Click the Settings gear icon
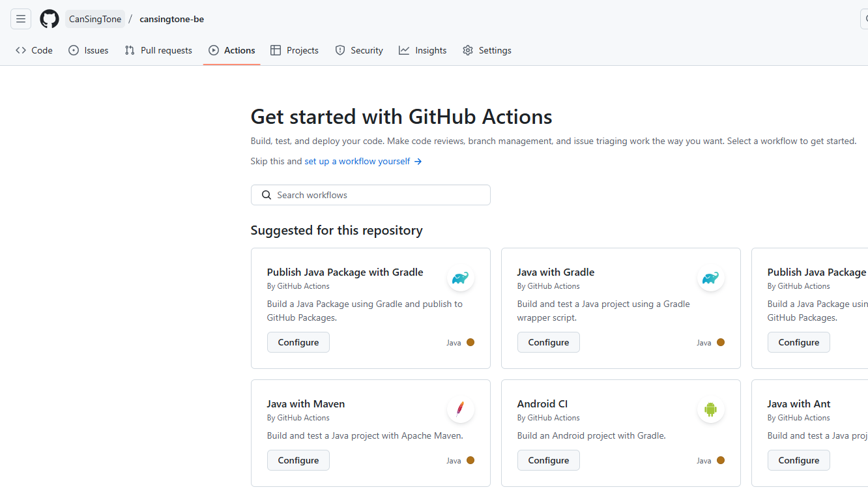The image size is (868, 498). (468, 50)
